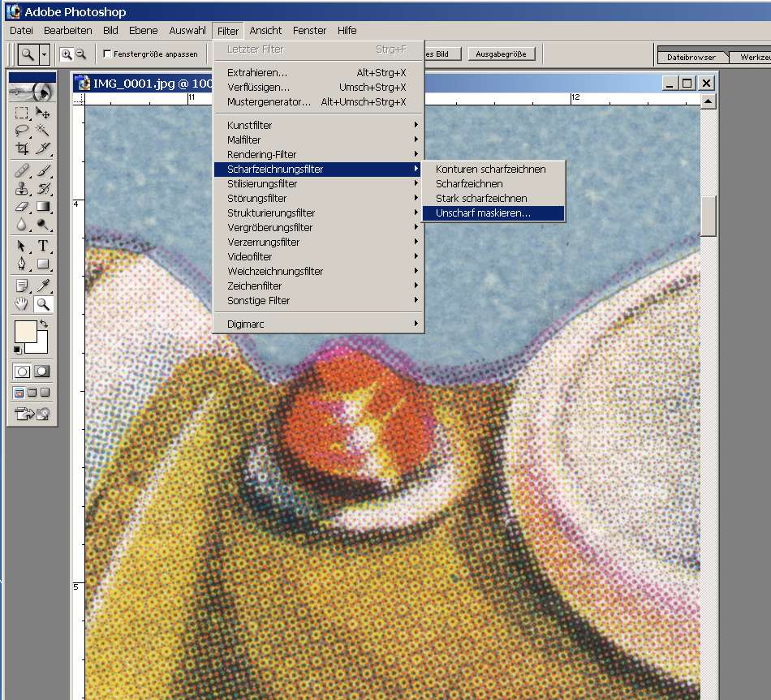Reset to default black and white colors
The height and width of the screenshot is (700, 771).
click(18, 350)
